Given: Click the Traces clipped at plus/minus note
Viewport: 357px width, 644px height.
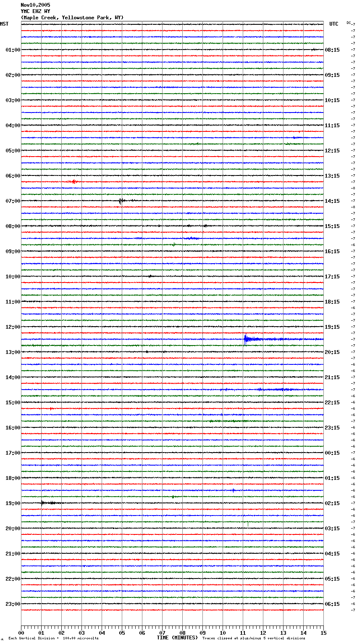Looking at the screenshot, I should pyautogui.click(x=254, y=639).
